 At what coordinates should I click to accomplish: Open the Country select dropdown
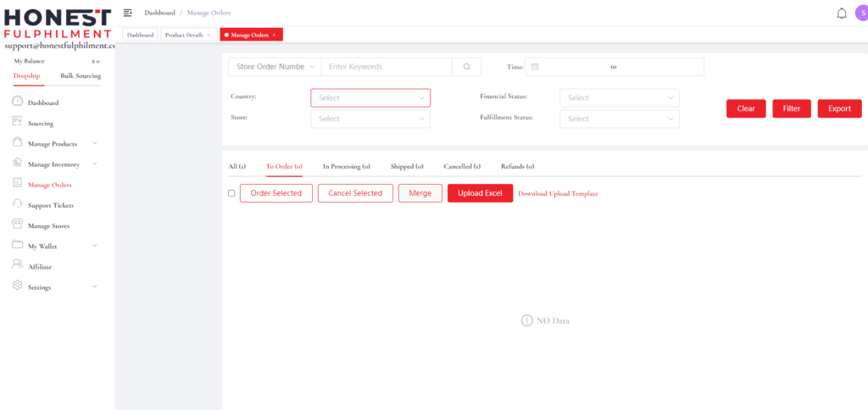(x=370, y=98)
